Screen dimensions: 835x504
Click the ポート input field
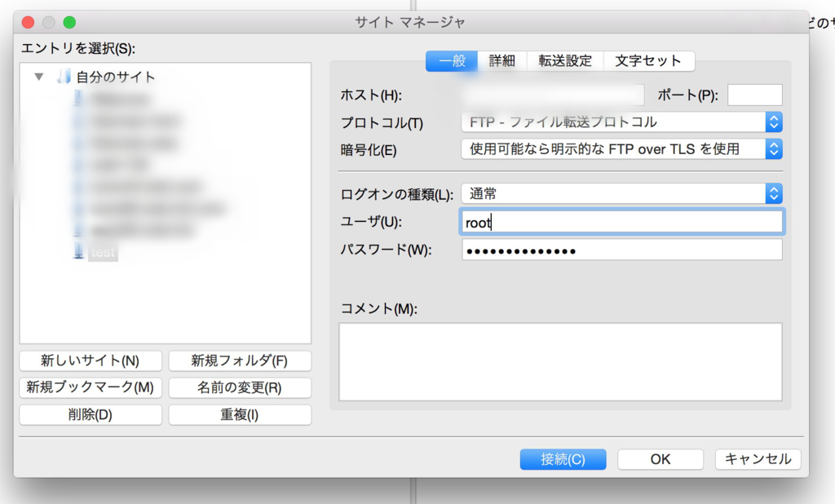[754, 95]
